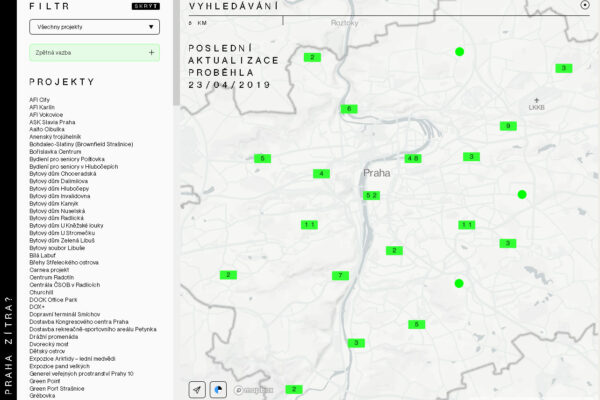Select the green cluster marker labeled 7

click(340, 275)
